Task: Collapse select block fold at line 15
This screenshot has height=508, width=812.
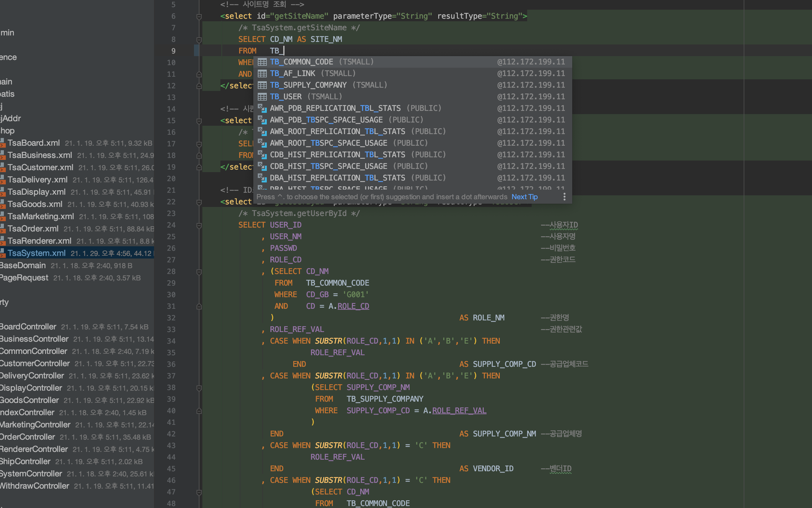Action: 199,121
